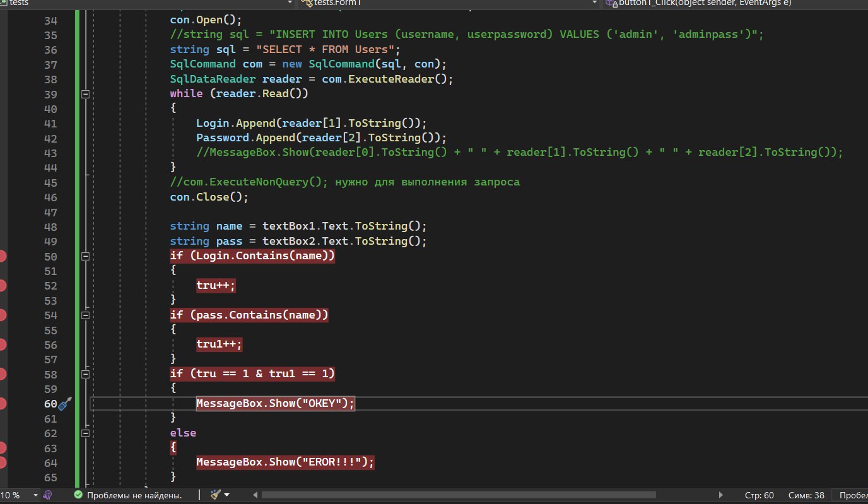
Task: Click 'Login.Append' on line 41
Action: (x=235, y=123)
